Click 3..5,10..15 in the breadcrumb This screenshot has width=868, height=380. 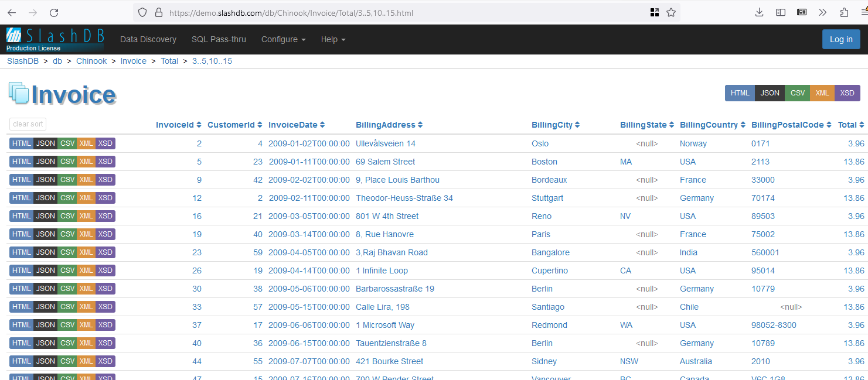(212, 61)
